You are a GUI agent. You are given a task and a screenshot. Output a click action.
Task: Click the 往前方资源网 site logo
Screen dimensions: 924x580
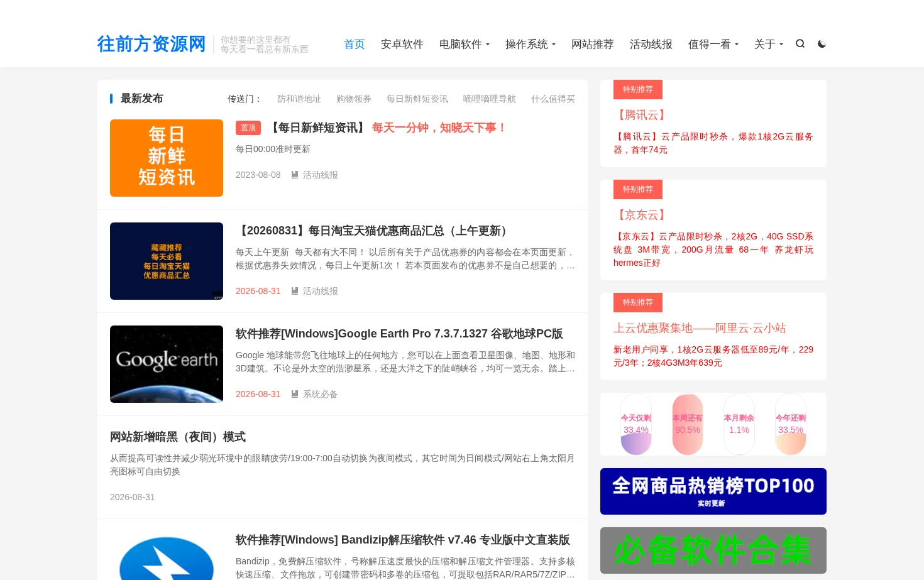point(151,44)
